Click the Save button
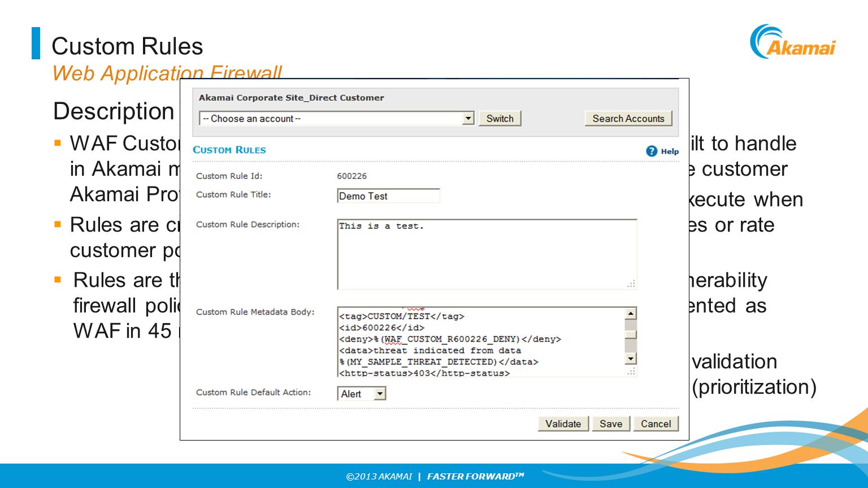This screenshot has width=868, height=488. tap(611, 424)
